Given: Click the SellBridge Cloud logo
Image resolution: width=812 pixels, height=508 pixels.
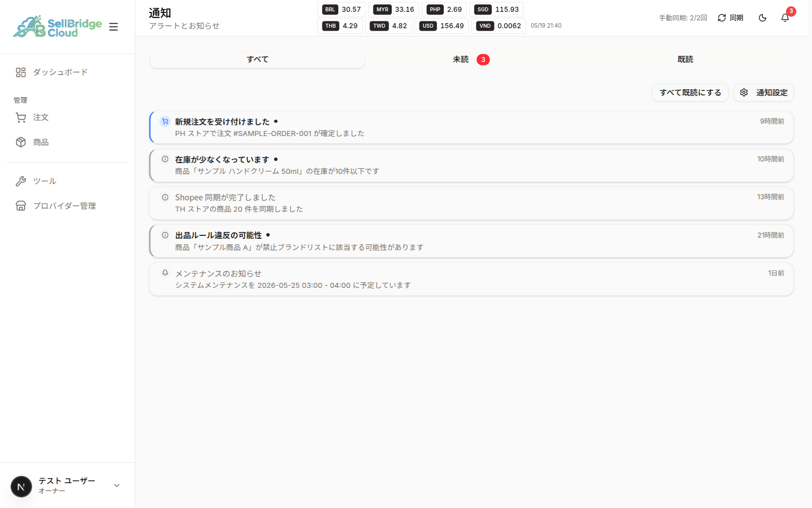Looking at the screenshot, I should coord(58,27).
